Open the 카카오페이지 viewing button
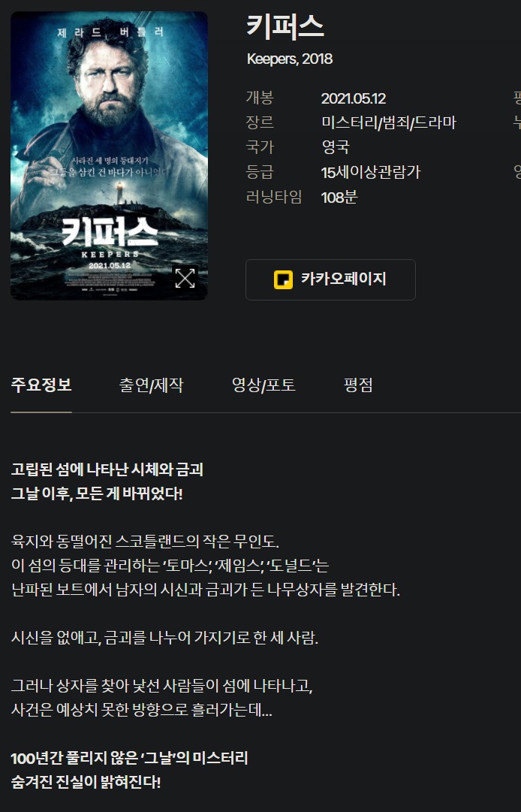521x812 pixels. point(330,279)
